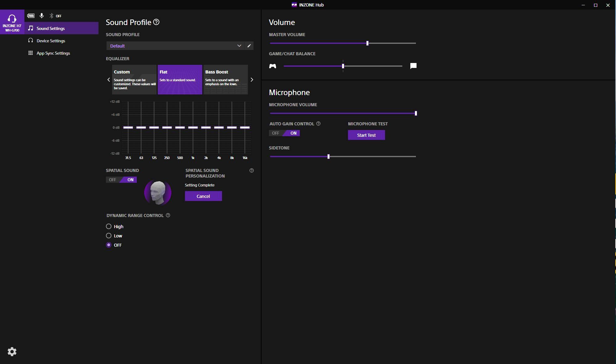Screen dimensions: 616x364
Task: Open the settings gear at bottom left
Action: [12, 352]
